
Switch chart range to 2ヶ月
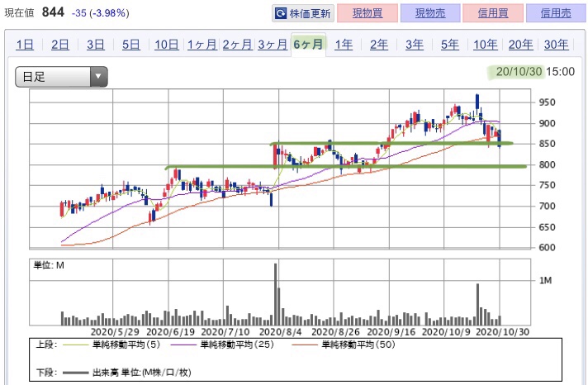coord(237,45)
